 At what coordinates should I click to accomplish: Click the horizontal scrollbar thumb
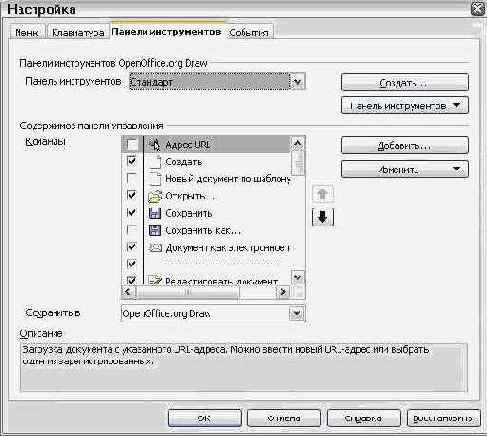[x=187, y=292]
